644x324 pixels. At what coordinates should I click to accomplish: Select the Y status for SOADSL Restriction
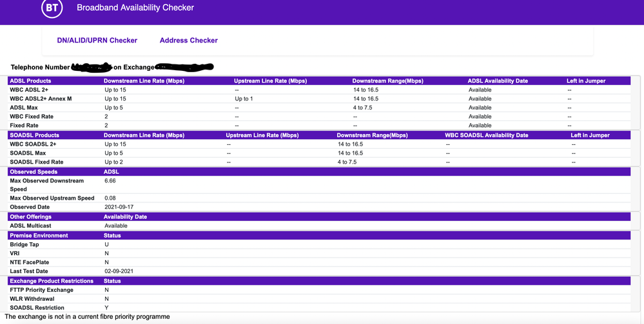106,308
